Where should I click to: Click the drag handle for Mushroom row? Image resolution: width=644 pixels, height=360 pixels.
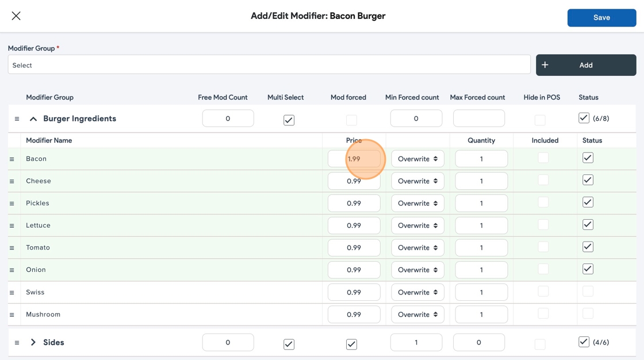pyautogui.click(x=11, y=315)
